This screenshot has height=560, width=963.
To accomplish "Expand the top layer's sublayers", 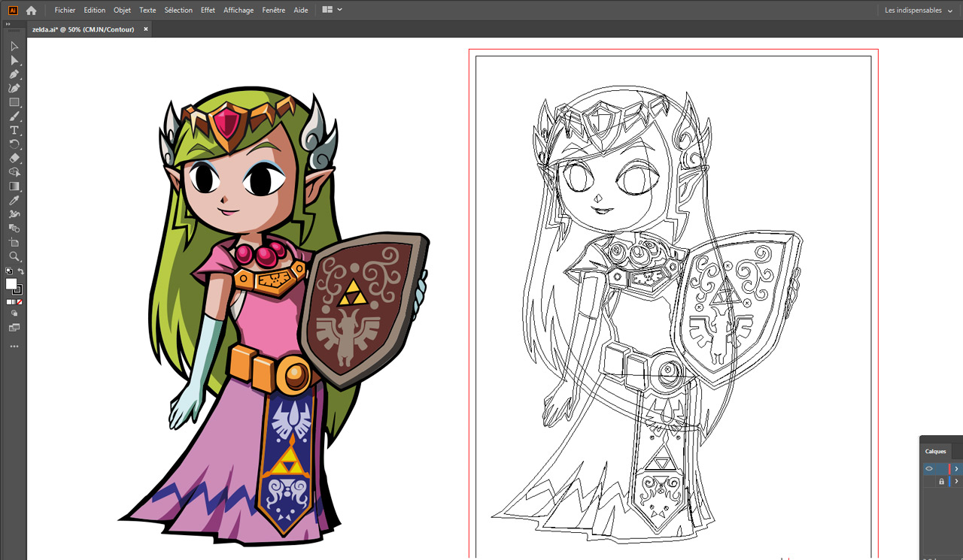I will [956, 468].
